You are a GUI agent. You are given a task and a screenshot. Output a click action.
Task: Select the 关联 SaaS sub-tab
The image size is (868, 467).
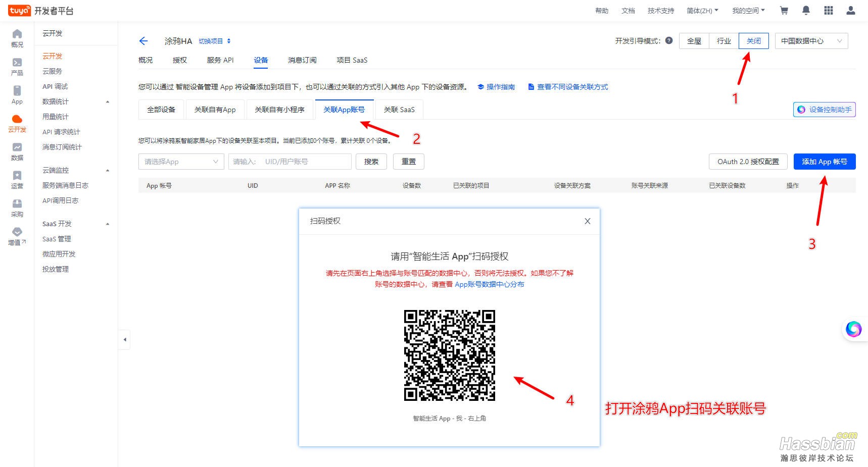click(x=399, y=110)
